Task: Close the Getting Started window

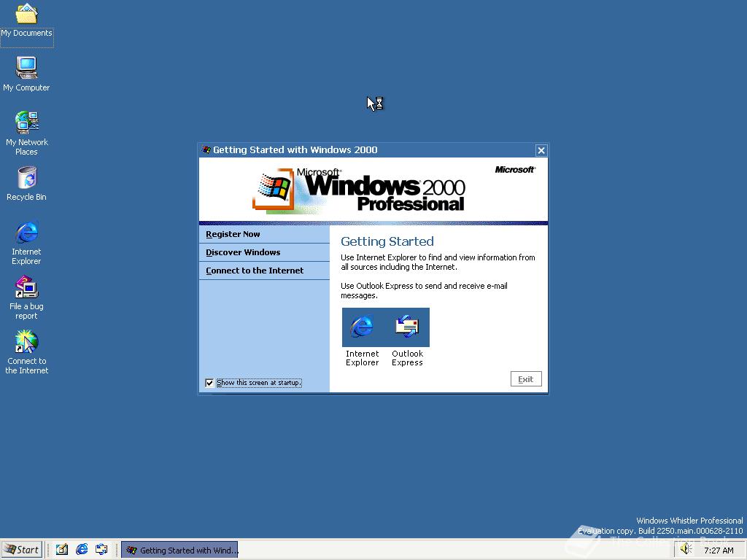Action: tap(541, 150)
